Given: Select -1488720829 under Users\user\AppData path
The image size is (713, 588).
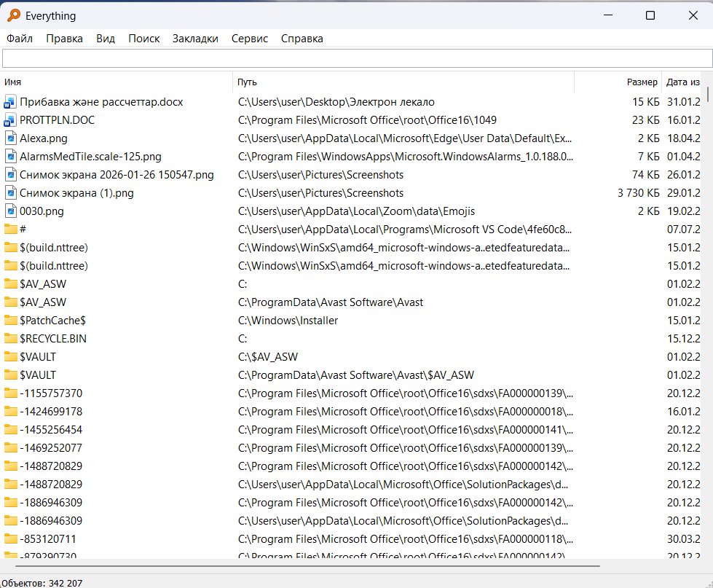Looking at the screenshot, I should coord(51,484).
